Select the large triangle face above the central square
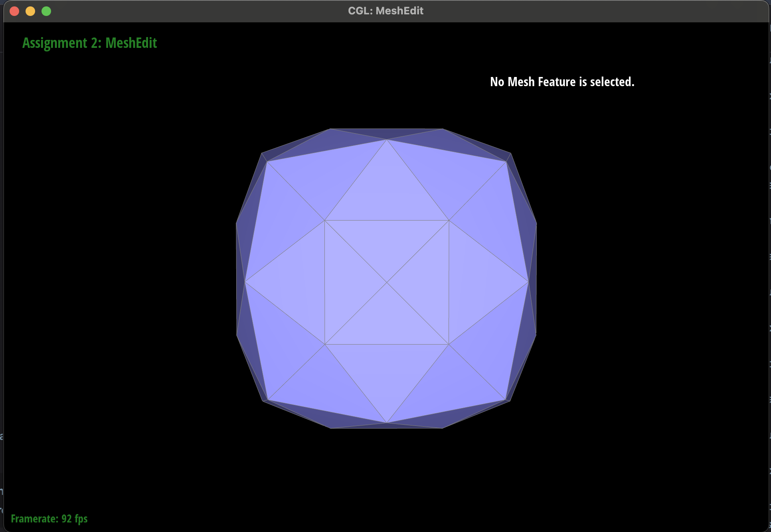Viewport: 771px width, 532px height. [x=387, y=193]
